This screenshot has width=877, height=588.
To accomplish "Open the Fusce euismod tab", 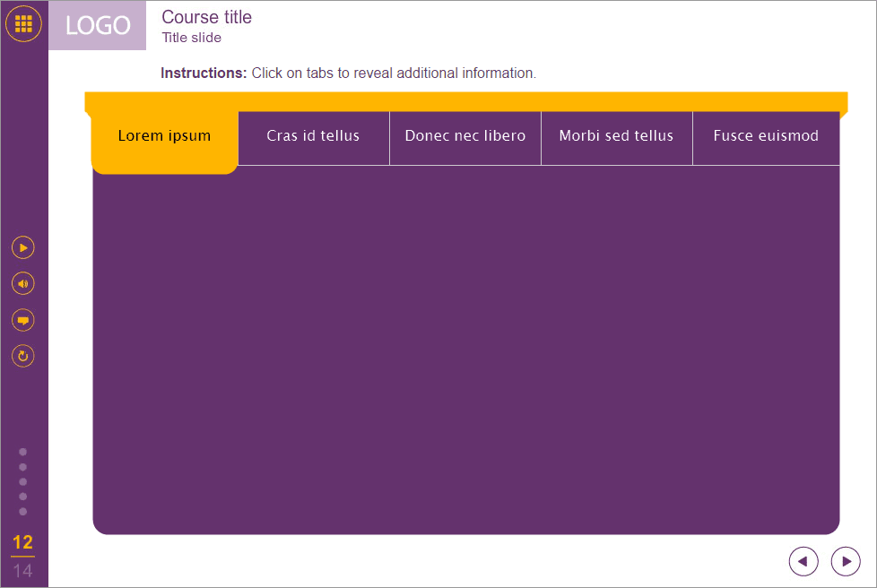I will point(766,136).
